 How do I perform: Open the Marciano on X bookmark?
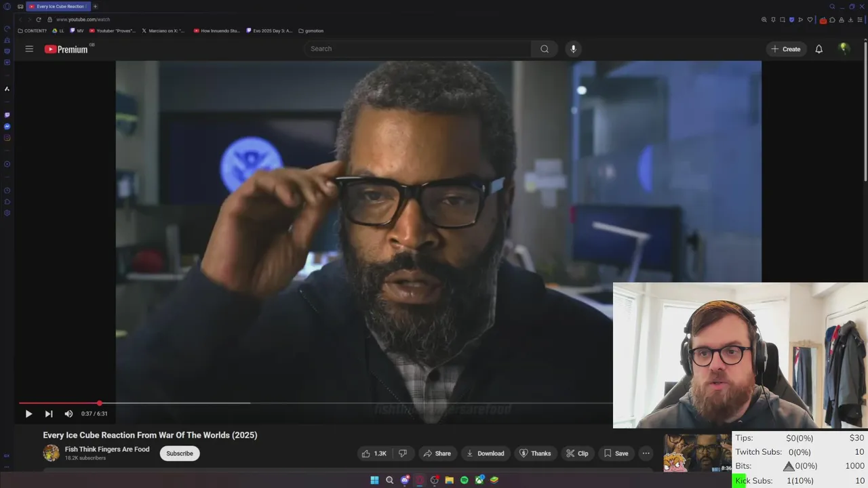coord(163,30)
